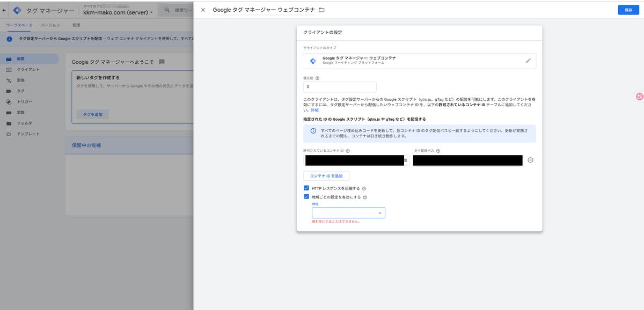The width and height of the screenshot is (644, 310).
Task: Click the Tag Manager diamond icon in client type
Action: (313, 61)
